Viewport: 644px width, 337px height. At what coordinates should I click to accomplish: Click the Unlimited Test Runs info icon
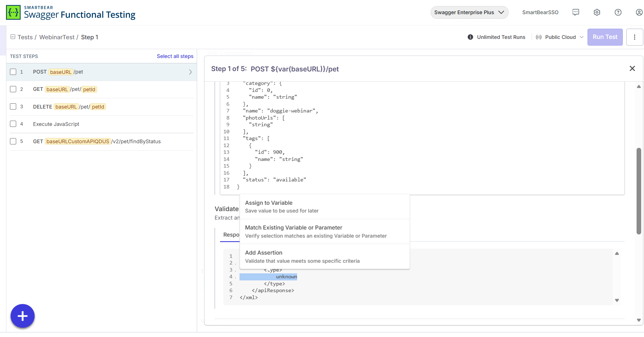(469, 37)
